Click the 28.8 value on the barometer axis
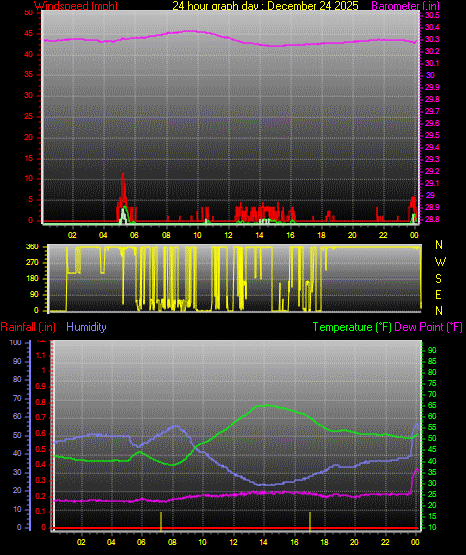 click(432, 219)
